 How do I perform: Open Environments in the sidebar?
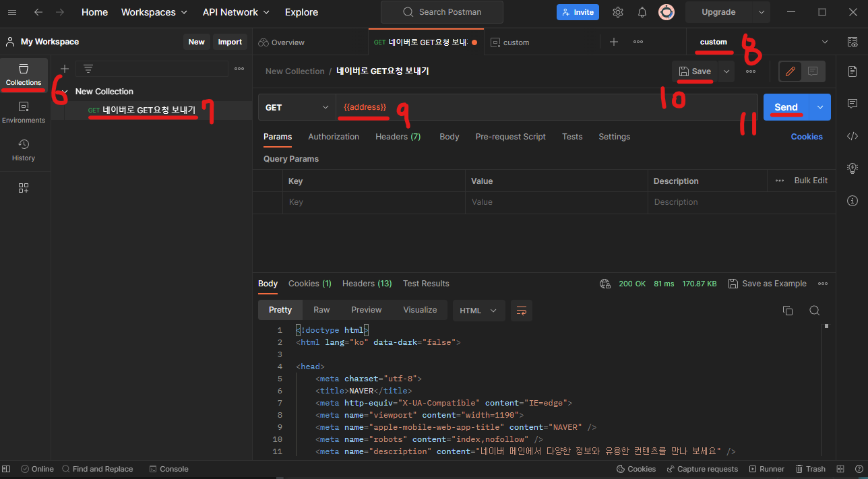pos(24,113)
